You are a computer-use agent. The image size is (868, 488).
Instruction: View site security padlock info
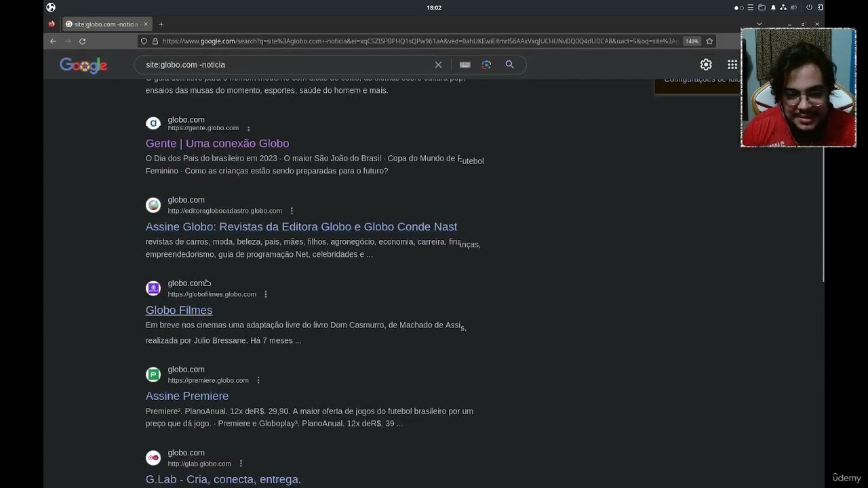pyautogui.click(x=155, y=41)
